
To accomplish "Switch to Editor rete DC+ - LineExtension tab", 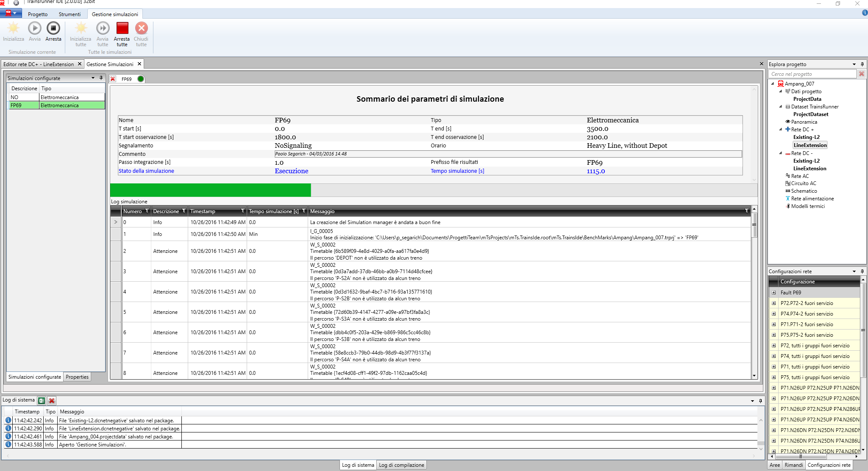I will coord(39,64).
